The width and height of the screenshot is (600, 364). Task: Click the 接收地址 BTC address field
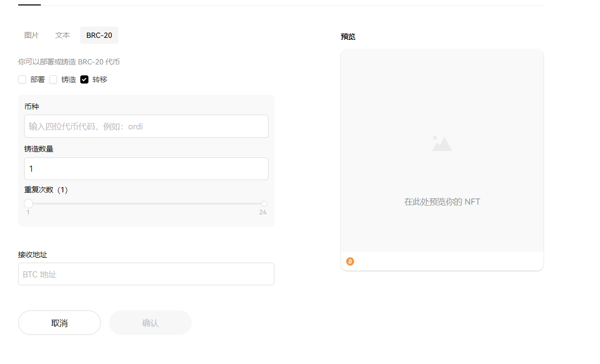tap(146, 274)
